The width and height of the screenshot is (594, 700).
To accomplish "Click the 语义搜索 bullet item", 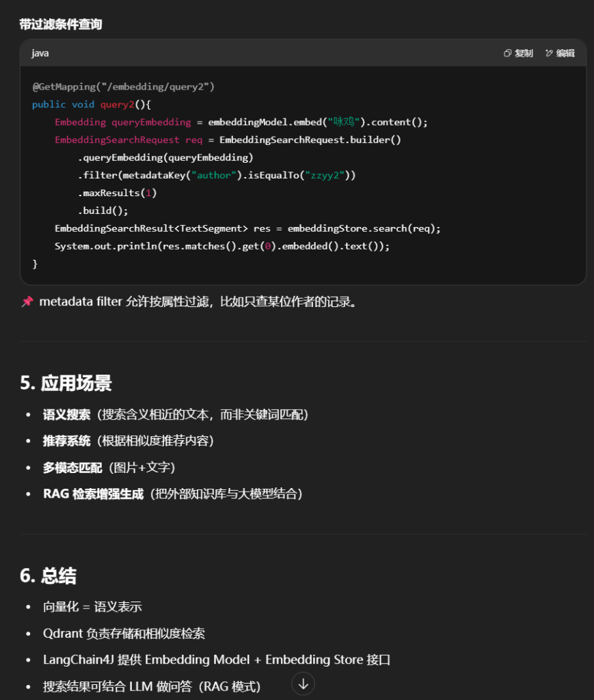I will pos(66,415).
